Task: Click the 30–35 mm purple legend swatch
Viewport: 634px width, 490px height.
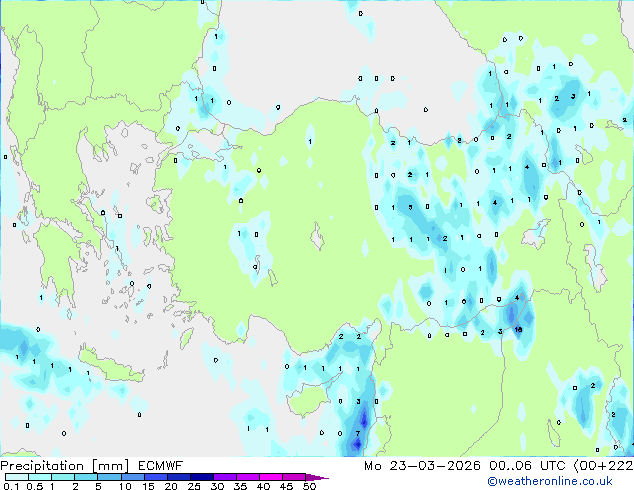Action: 224,477
